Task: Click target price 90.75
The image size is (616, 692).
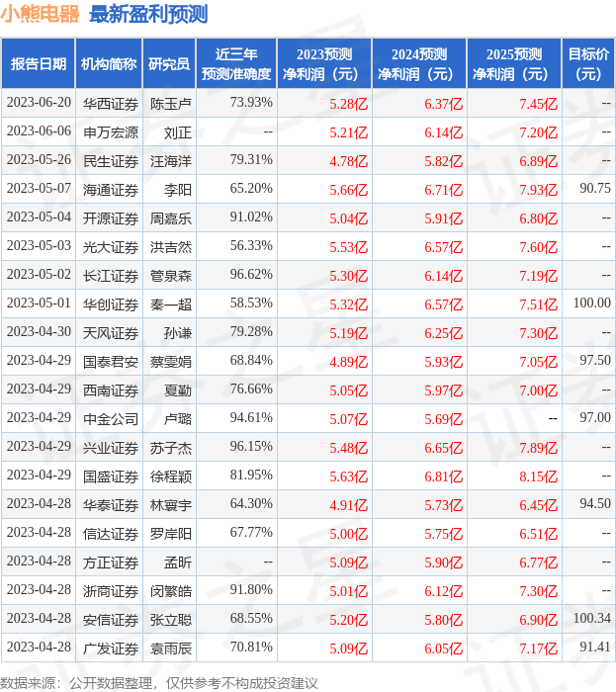Action: coord(595,189)
